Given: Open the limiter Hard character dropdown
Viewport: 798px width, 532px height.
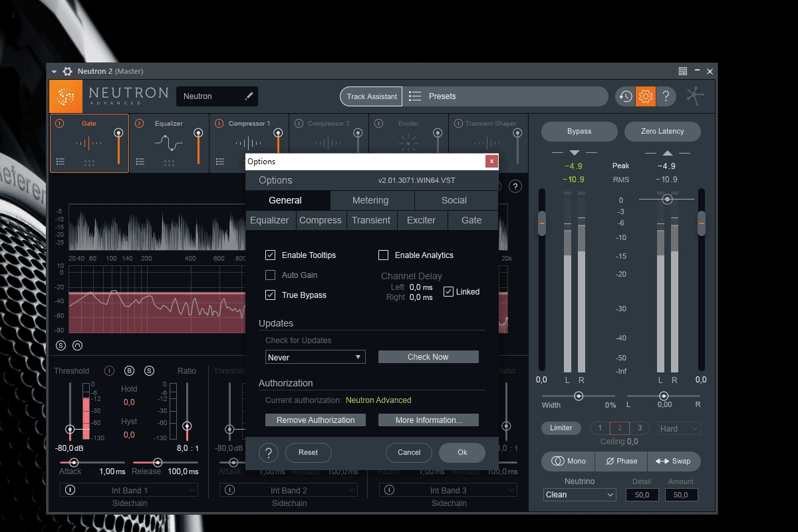Looking at the screenshot, I should pyautogui.click(x=679, y=429).
